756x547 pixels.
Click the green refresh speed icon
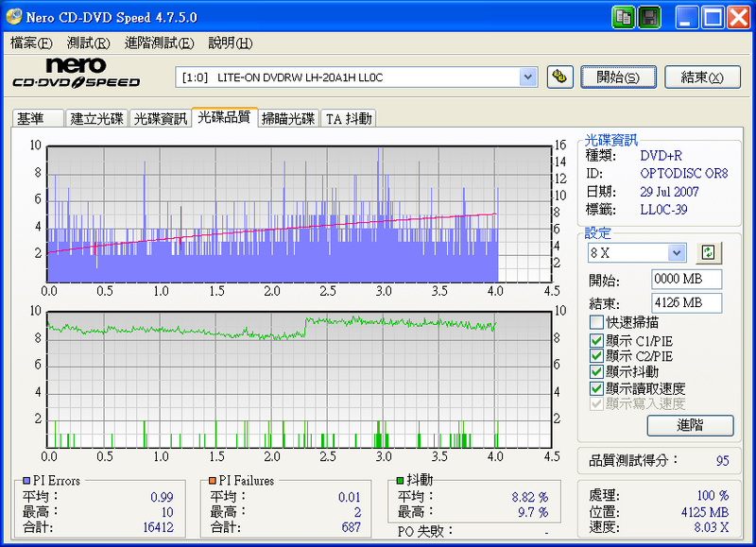tap(708, 252)
